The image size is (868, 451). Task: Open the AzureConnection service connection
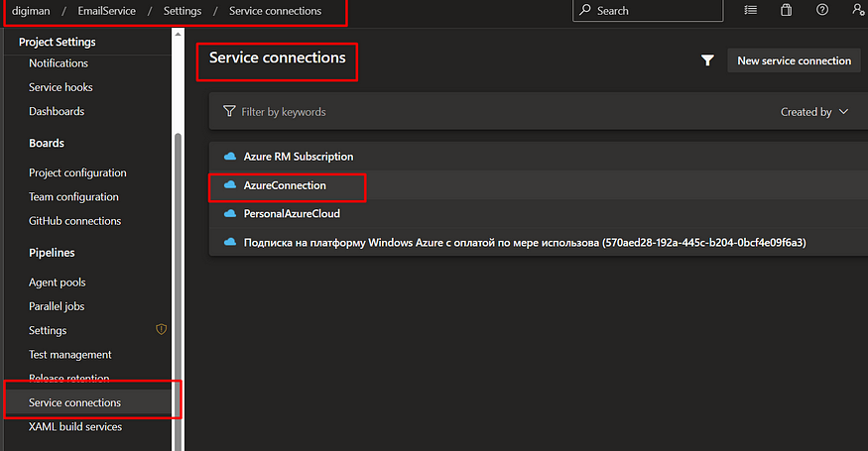click(x=285, y=185)
